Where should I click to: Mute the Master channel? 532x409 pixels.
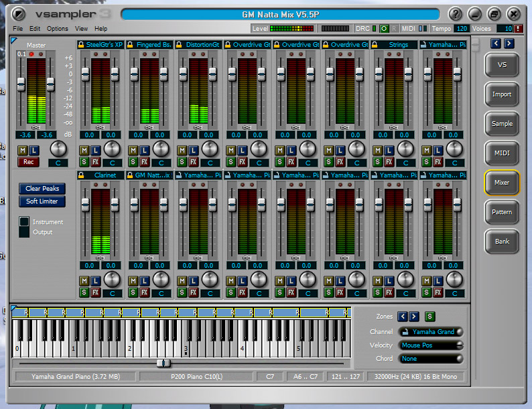coord(22,151)
